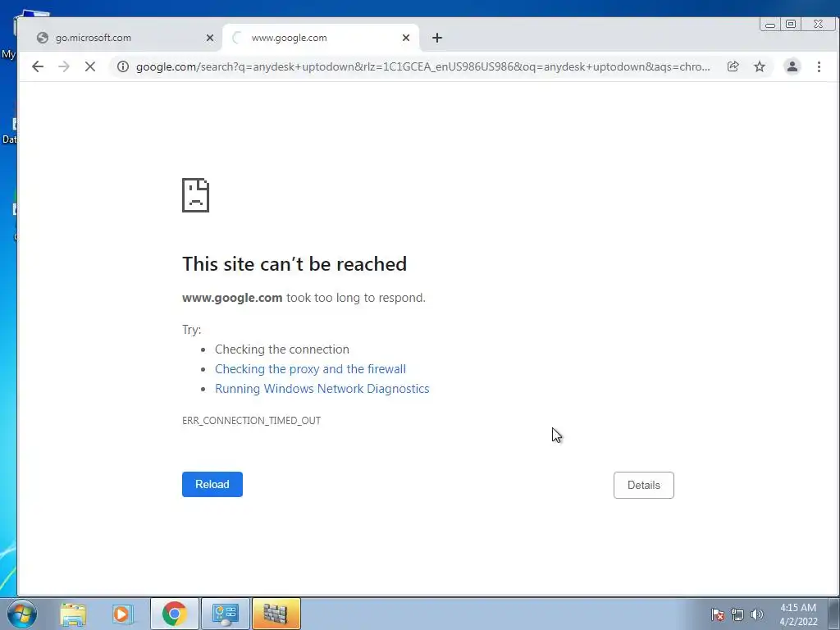Go back to the previous page
840x630 pixels.
(38, 66)
